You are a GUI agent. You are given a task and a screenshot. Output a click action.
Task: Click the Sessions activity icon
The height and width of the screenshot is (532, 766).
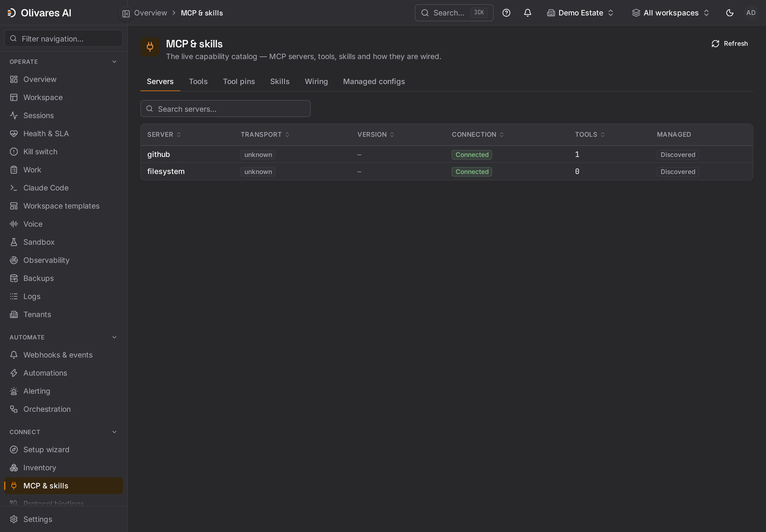pos(14,115)
